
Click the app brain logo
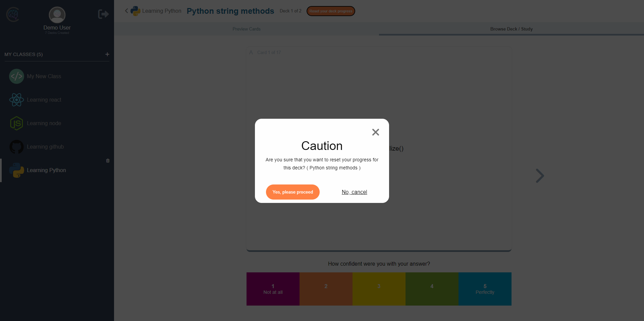tap(12, 14)
